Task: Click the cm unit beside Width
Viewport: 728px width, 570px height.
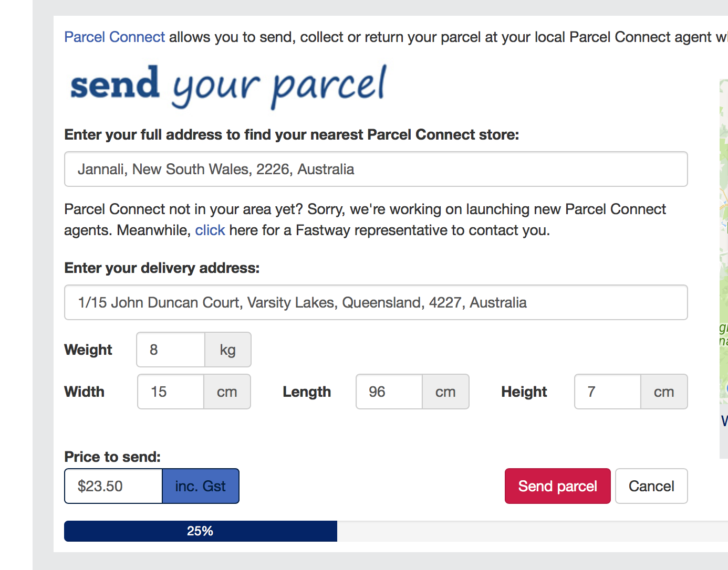Action: click(227, 392)
